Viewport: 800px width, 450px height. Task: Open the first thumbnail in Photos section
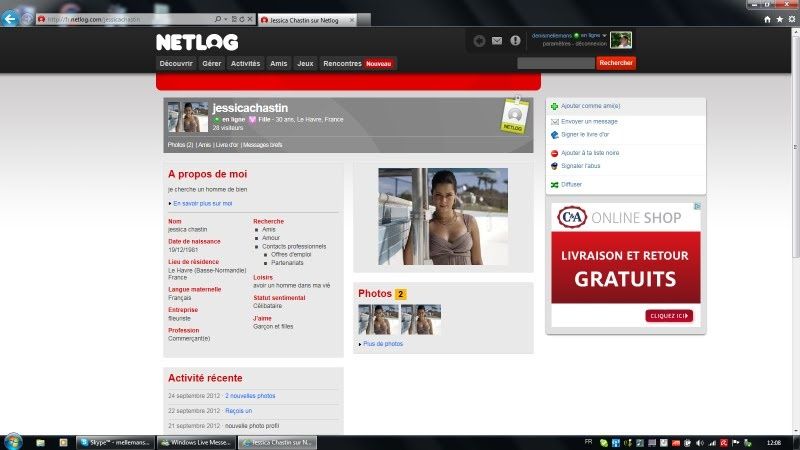pos(379,319)
